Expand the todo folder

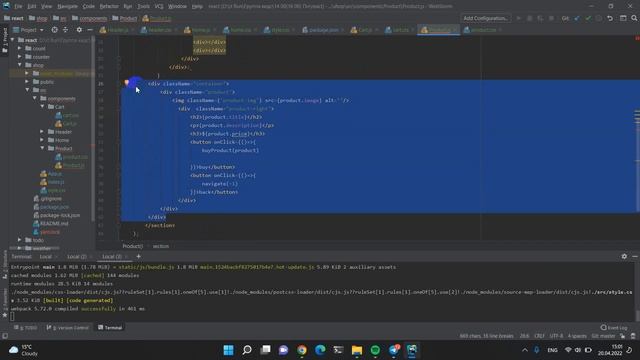(20, 240)
